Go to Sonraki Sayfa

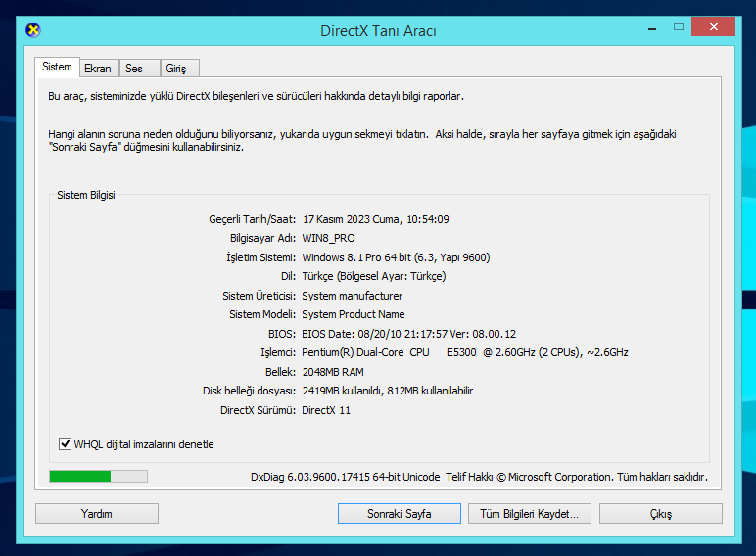[x=400, y=514]
